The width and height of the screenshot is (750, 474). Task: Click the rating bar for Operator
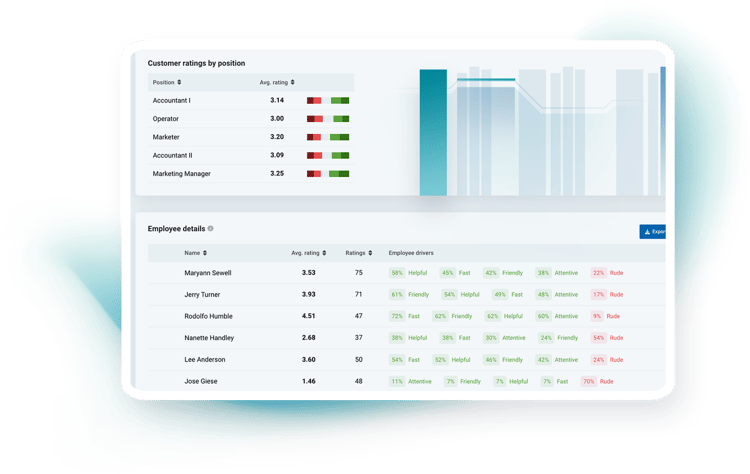[x=328, y=119]
